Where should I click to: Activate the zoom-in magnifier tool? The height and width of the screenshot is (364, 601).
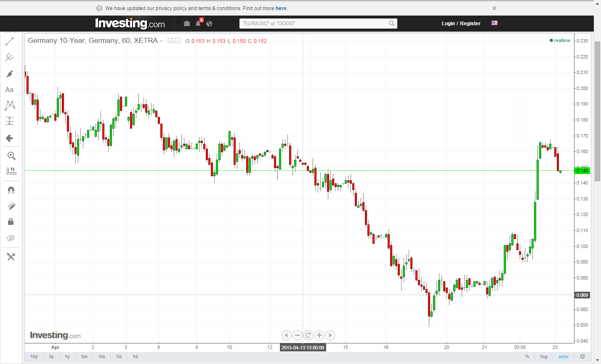coord(11,156)
